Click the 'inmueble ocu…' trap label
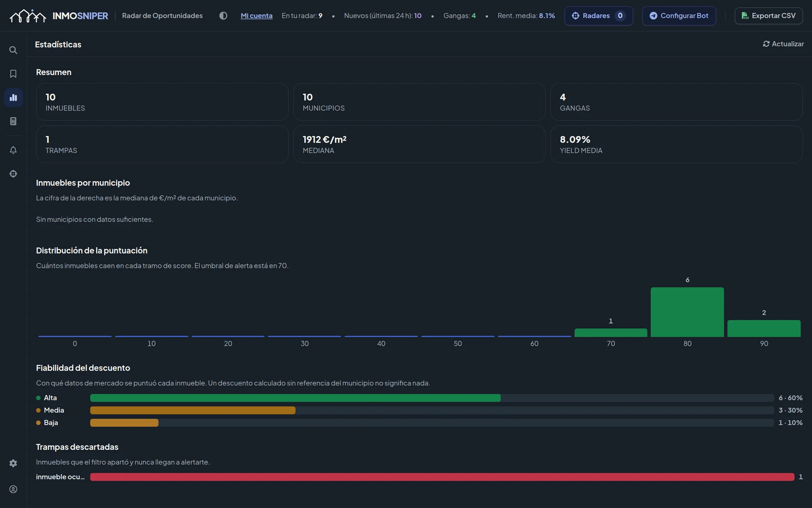Screen dimensions: 812x508 (x=60, y=477)
